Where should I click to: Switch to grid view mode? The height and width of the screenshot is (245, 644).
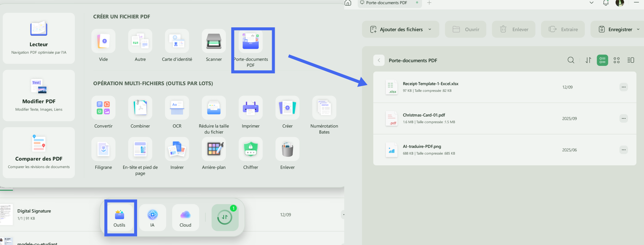point(617,60)
